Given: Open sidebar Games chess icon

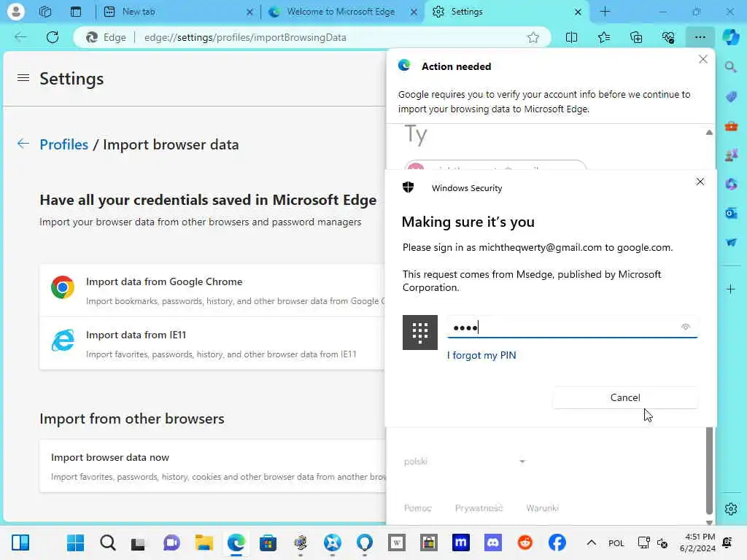Looking at the screenshot, I should 731,155.
